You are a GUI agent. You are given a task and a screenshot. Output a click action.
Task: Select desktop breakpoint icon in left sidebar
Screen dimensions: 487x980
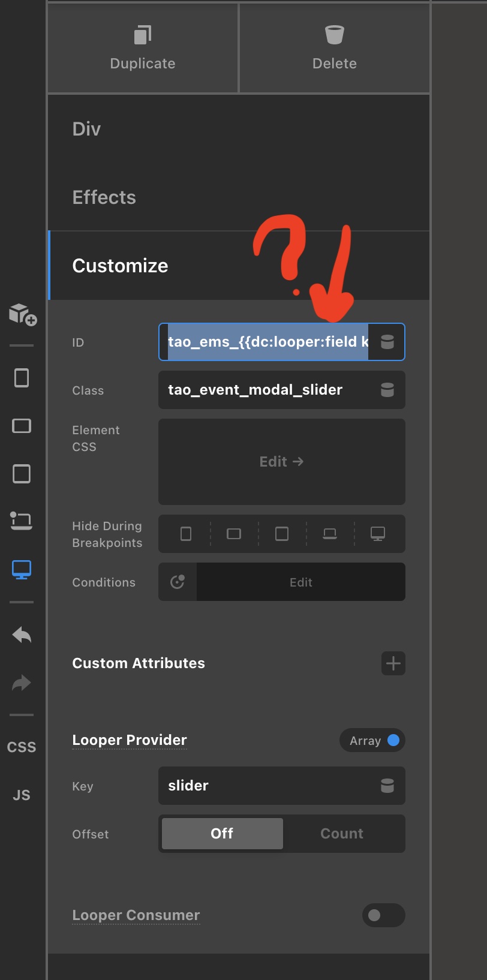pyautogui.click(x=22, y=569)
